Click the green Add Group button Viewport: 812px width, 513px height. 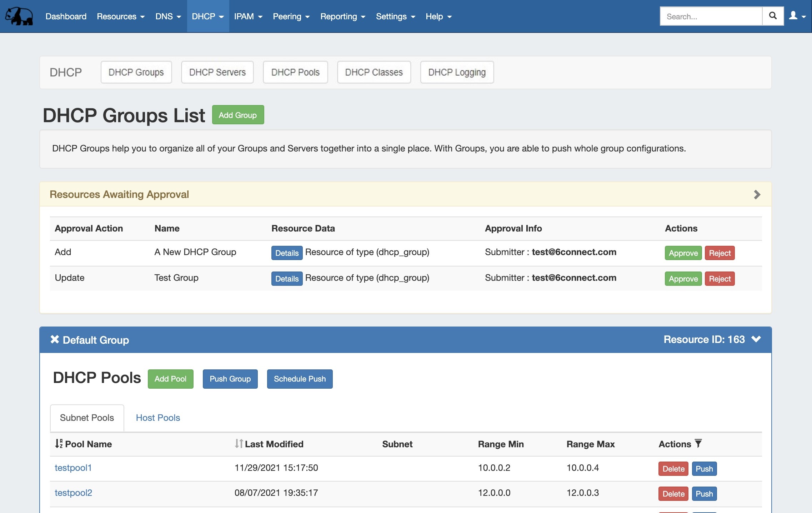point(238,115)
